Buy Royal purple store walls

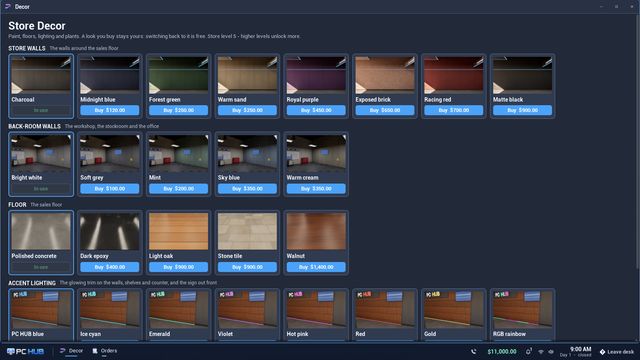[x=316, y=110]
